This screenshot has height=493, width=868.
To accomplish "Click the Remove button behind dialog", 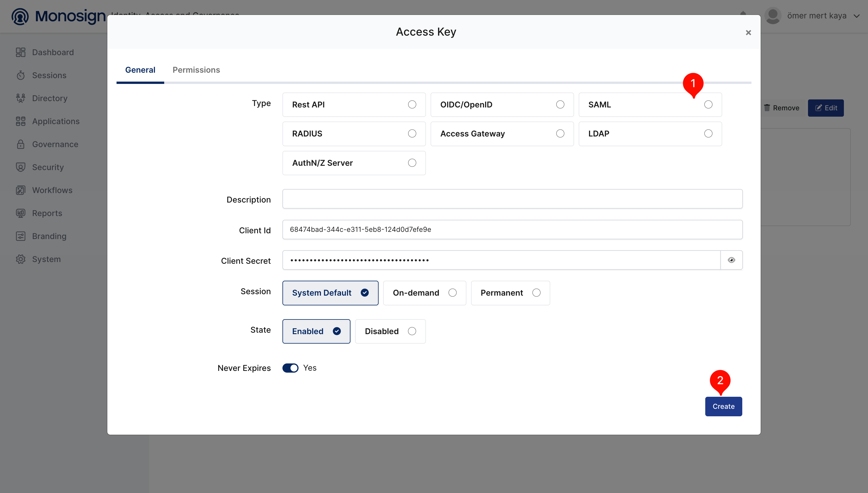I will 781,108.
